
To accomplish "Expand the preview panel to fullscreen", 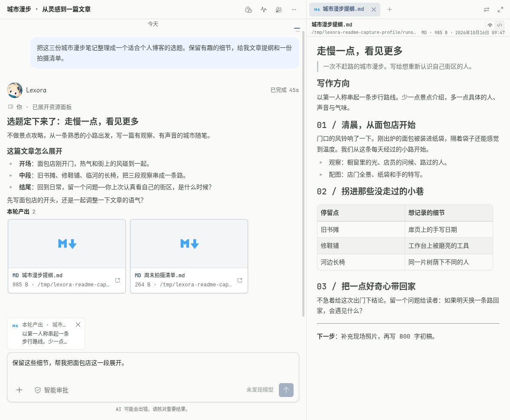I will click(500, 10).
